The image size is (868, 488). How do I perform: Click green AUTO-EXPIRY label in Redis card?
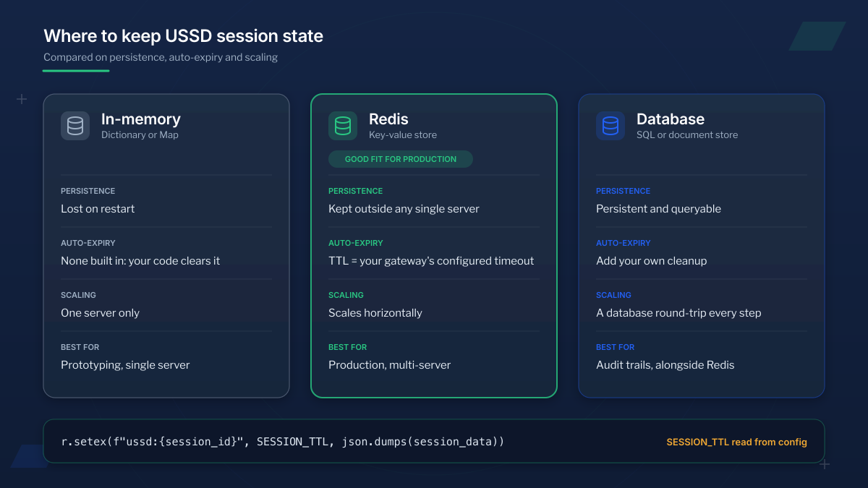click(355, 243)
